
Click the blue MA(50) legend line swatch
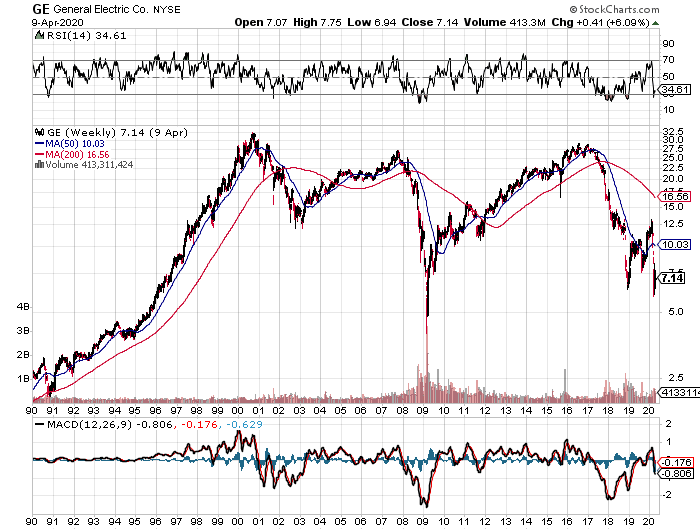click(40, 144)
